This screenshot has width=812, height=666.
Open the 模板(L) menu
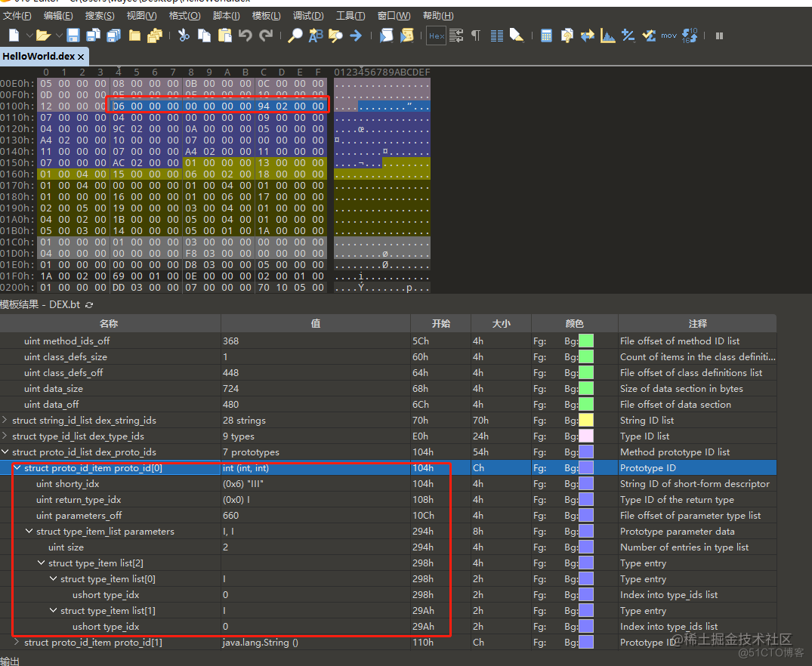266,16
